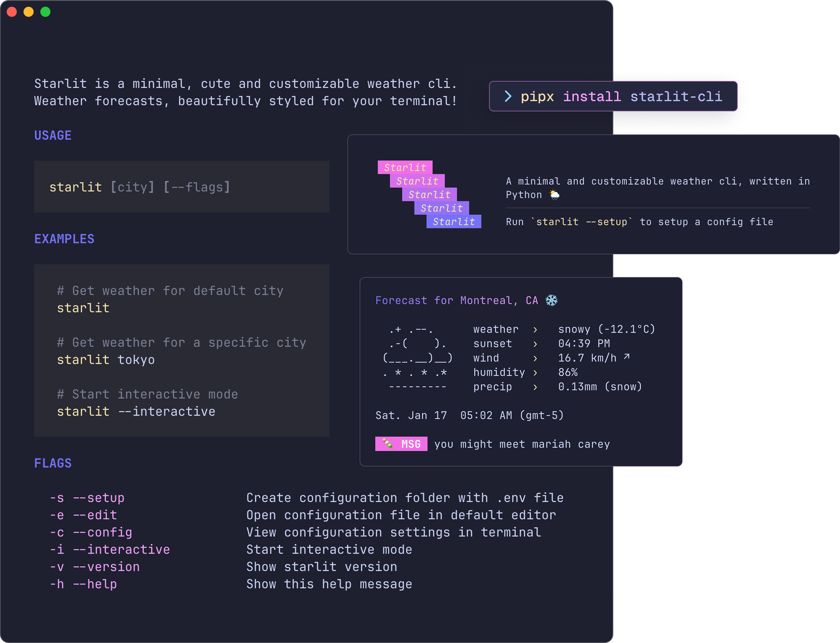Click the ASCII snow cloud art
840x643 pixels.
point(417,358)
